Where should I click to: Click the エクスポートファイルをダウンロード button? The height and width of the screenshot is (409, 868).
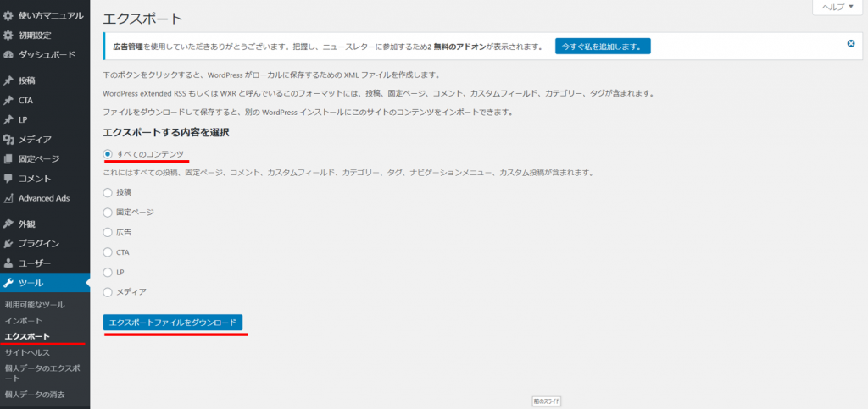tap(173, 323)
